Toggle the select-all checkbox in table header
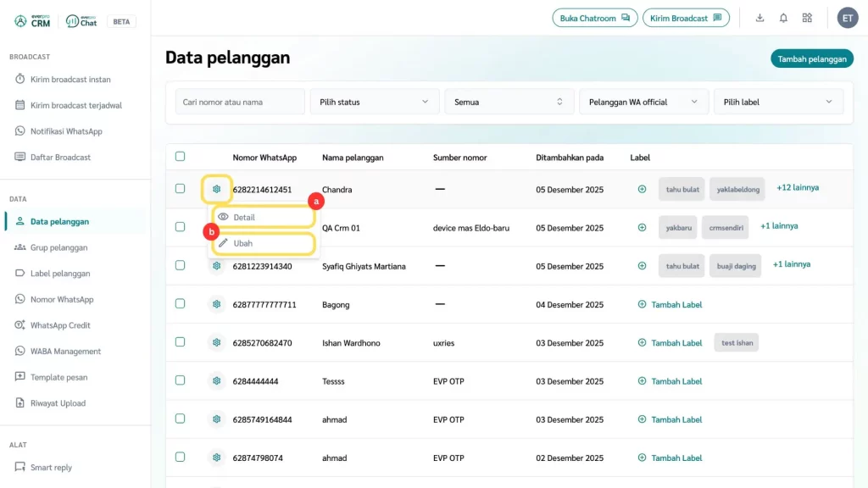 180,156
